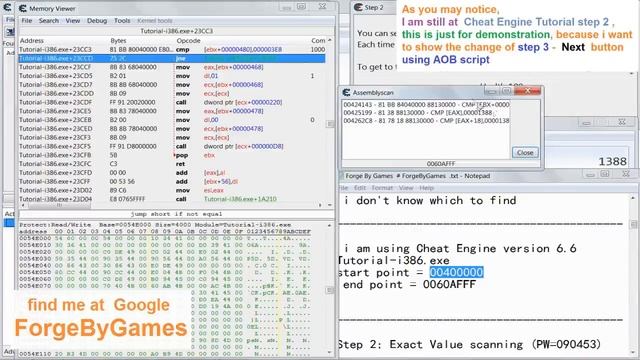Select highlighted jne row at +23CCD
The height and width of the screenshot is (360, 640).
point(172,58)
